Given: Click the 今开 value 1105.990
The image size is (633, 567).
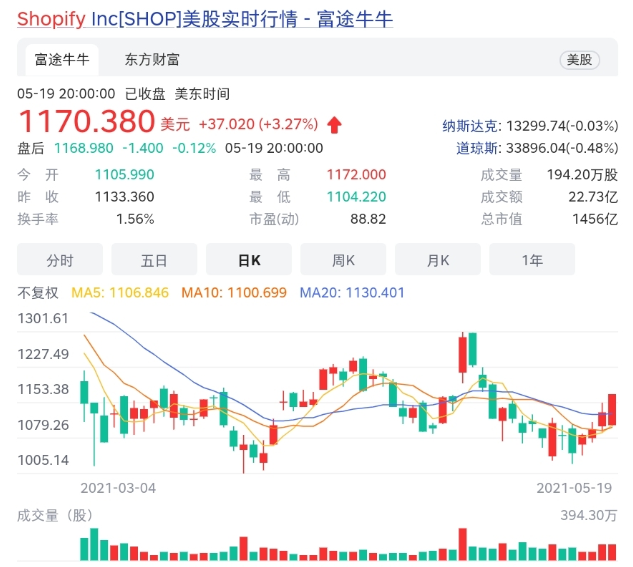Looking at the screenshot, I should coord(124,175).
